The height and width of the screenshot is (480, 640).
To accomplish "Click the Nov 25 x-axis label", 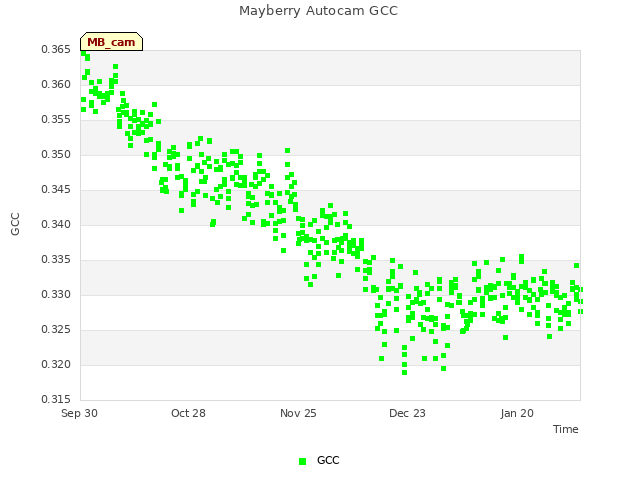I will (x=298, y=413).
